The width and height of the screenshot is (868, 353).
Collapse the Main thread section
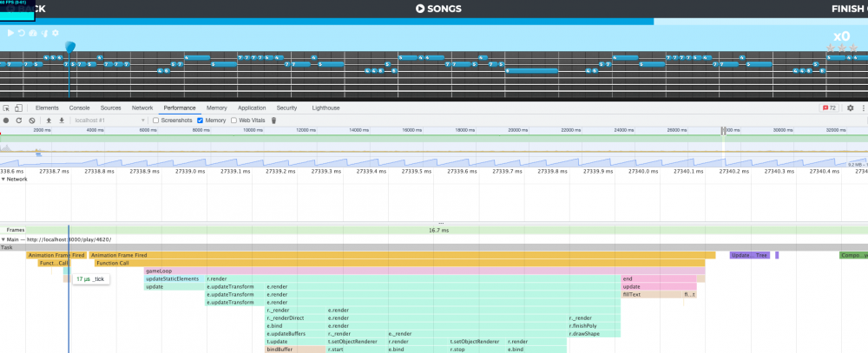[3, 239]
